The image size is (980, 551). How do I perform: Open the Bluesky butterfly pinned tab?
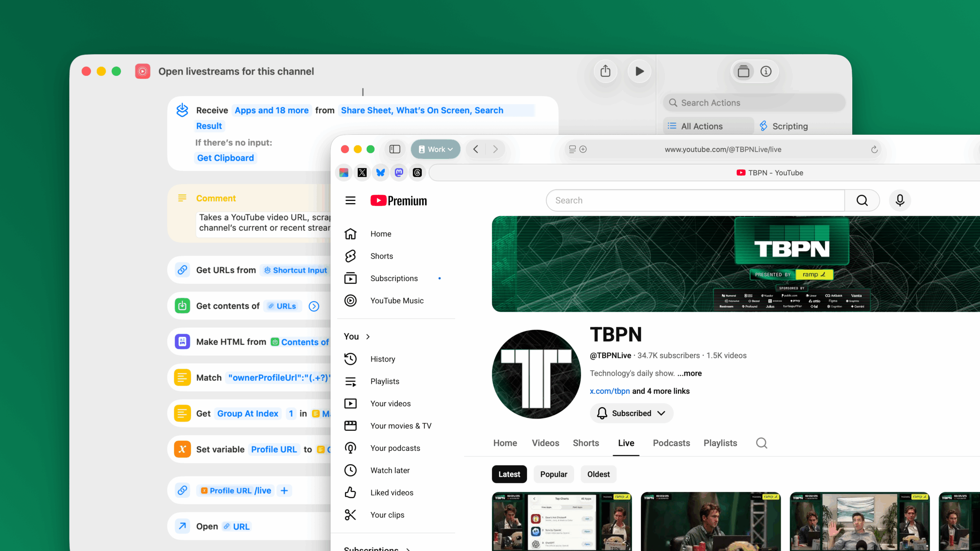[x=381, y=173]
